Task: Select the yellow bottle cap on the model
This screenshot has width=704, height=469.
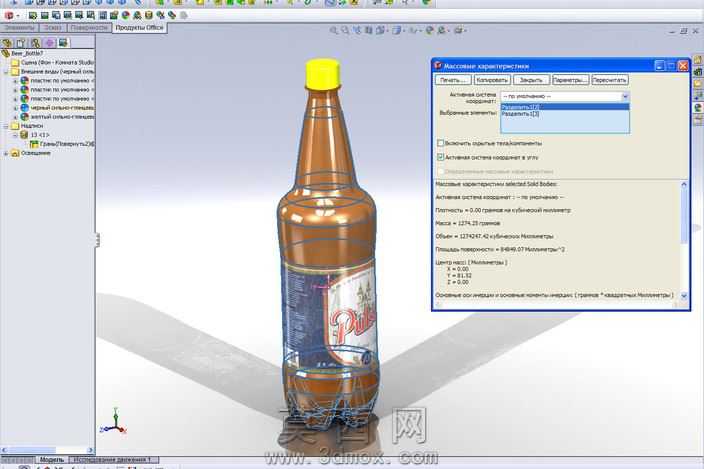Action: (x=323, y=74)
